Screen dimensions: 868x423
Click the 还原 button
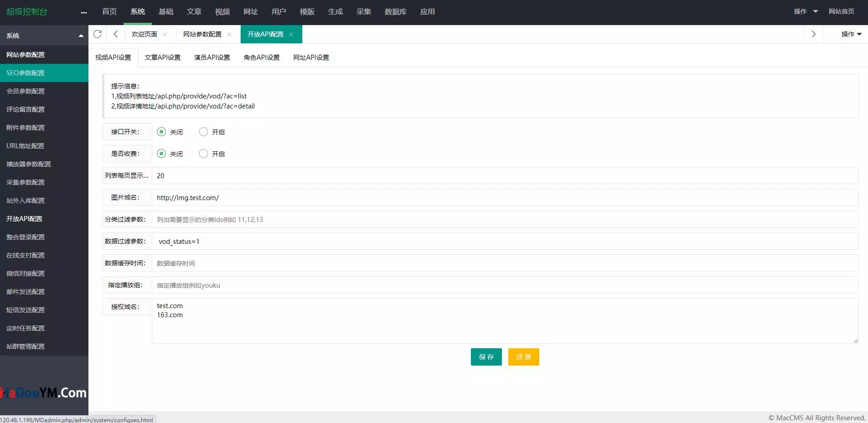point(523,357)
